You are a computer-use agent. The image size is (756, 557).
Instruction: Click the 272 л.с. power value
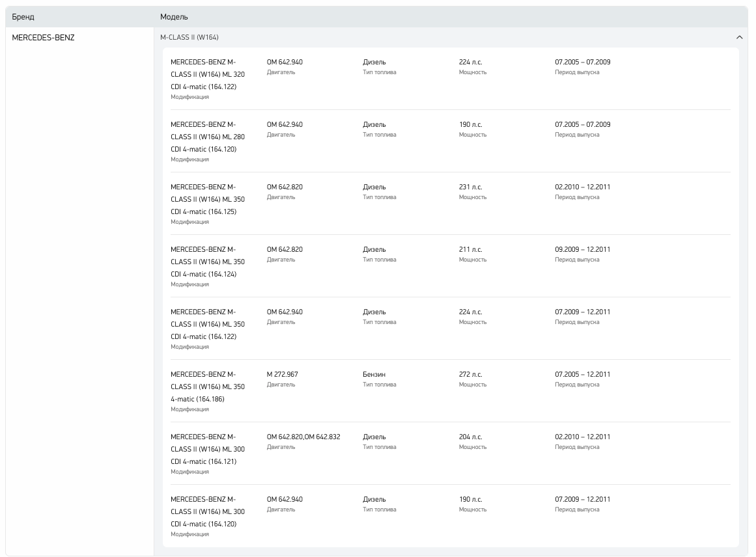pos(471,374)
